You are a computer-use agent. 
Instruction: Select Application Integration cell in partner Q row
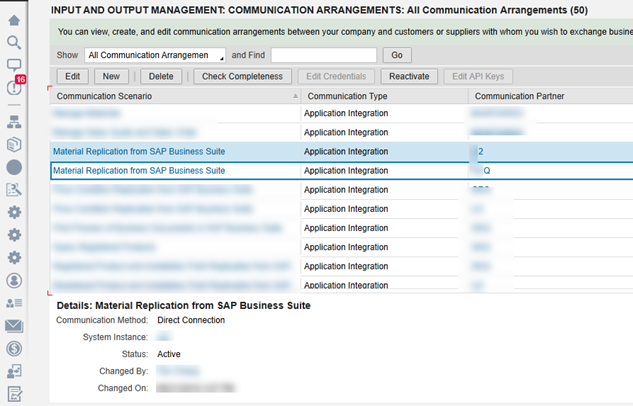pyautogui.click(x=346, y=171)
